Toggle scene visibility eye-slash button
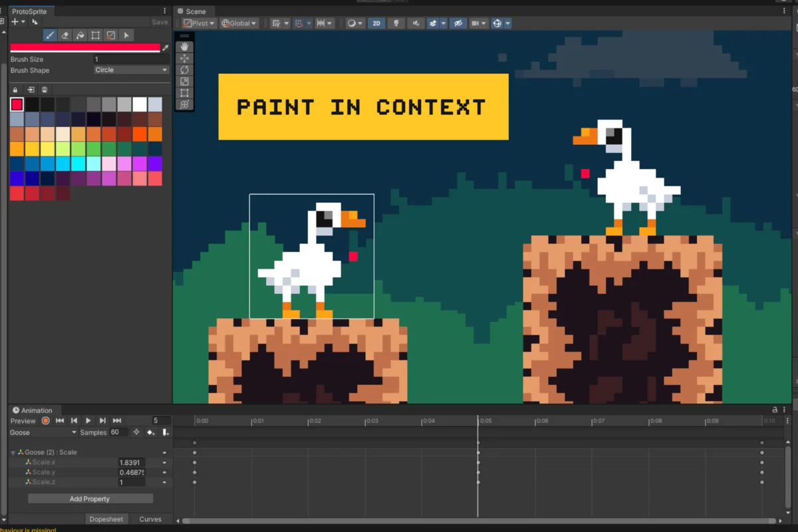The image size is (798, 532). click(457, 23)
